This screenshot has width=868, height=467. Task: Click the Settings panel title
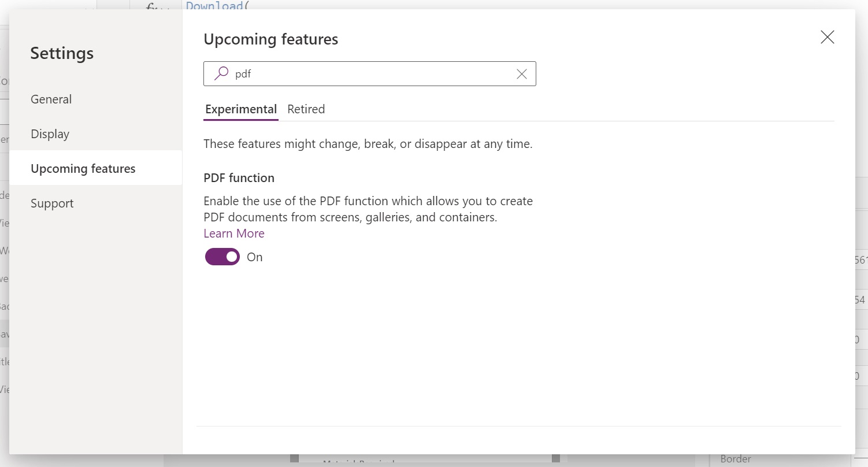coord(62,53)
